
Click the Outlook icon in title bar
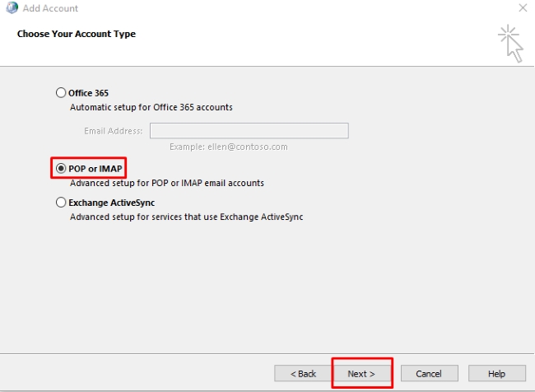click(12, 7)
